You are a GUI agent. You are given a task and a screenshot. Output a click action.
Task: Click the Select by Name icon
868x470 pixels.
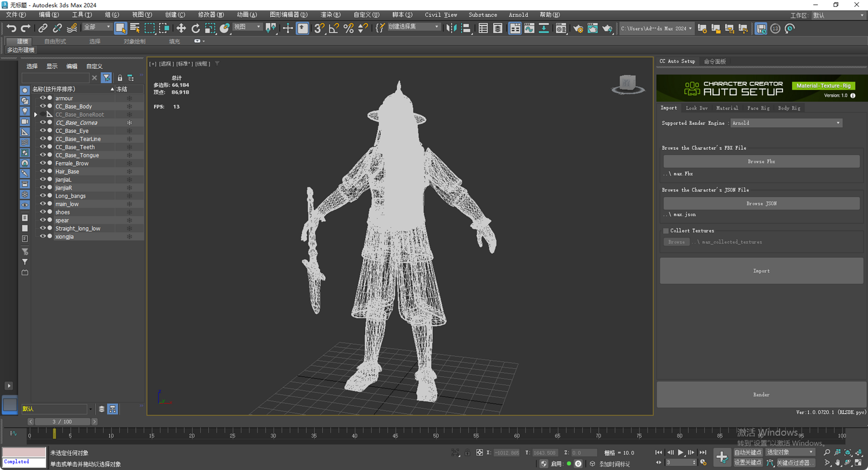[135, 28]
